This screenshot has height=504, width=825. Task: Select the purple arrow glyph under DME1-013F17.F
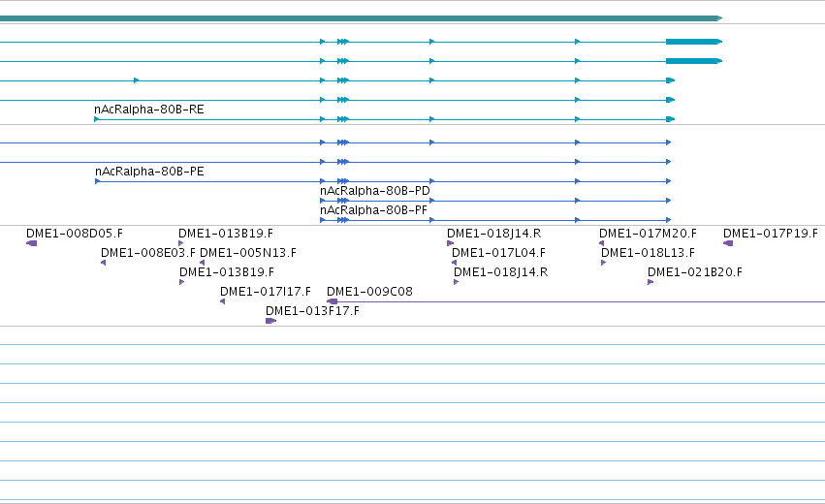pos(271,321)
